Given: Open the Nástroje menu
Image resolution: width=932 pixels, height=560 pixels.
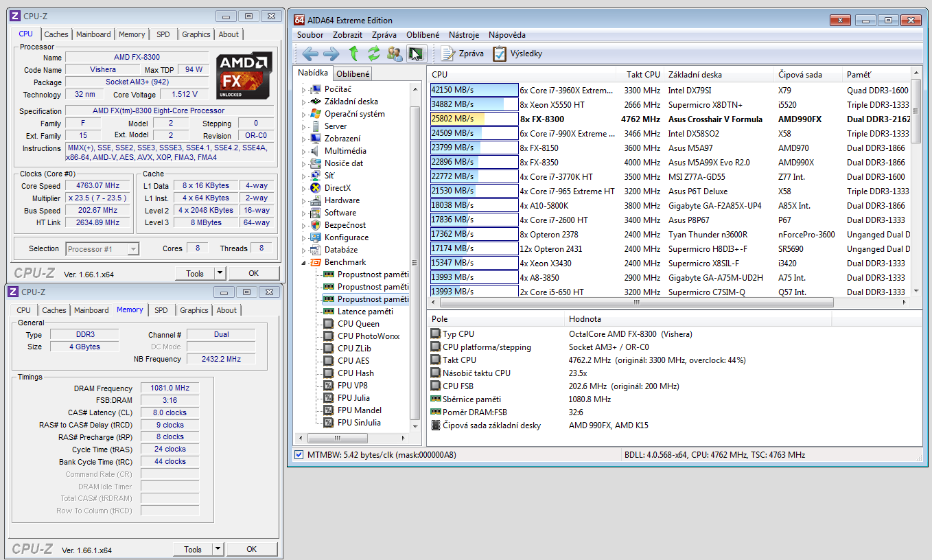Looking at the screenshot, I should (x=464, y=34).
